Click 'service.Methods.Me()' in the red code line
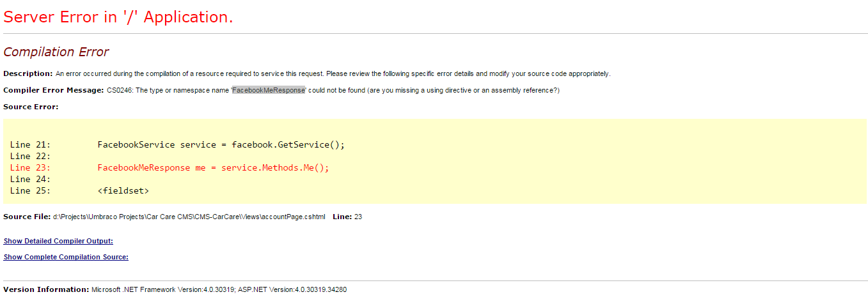Image resolution: width=868 pixels, height=299 pixels. pyautogui.click(x=275, y=167)
